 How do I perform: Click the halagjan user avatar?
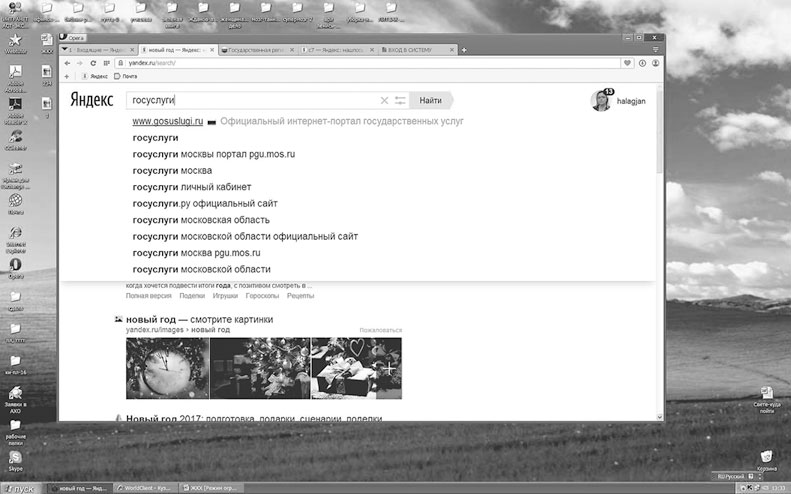602,100
